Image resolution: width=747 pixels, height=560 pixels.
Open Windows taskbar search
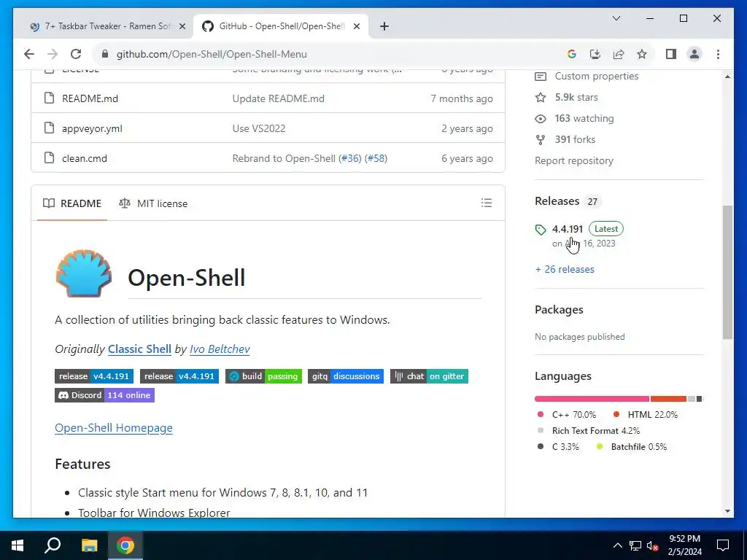click(53, 545)
